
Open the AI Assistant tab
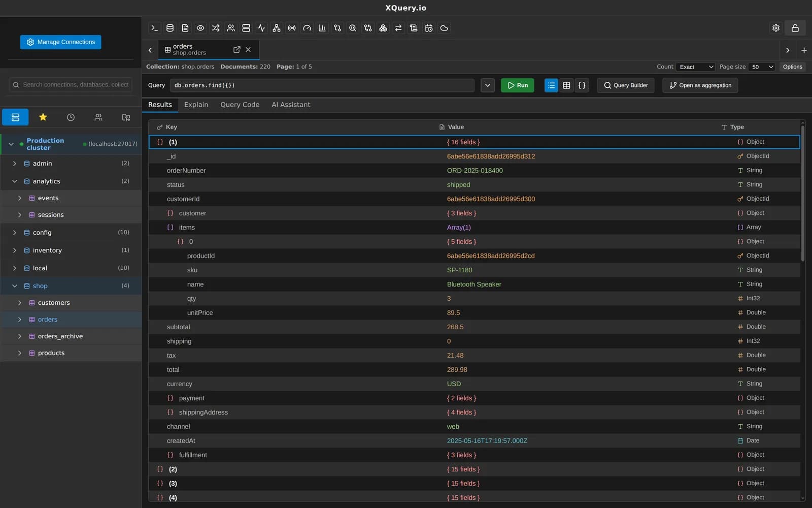[291, 105]
